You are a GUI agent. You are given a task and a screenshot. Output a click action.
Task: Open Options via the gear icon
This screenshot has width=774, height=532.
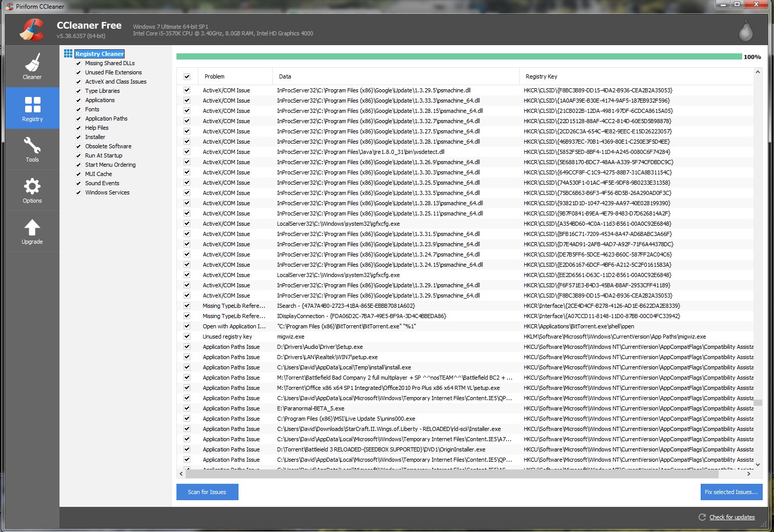pyautogui.click(x=32, y=186)
